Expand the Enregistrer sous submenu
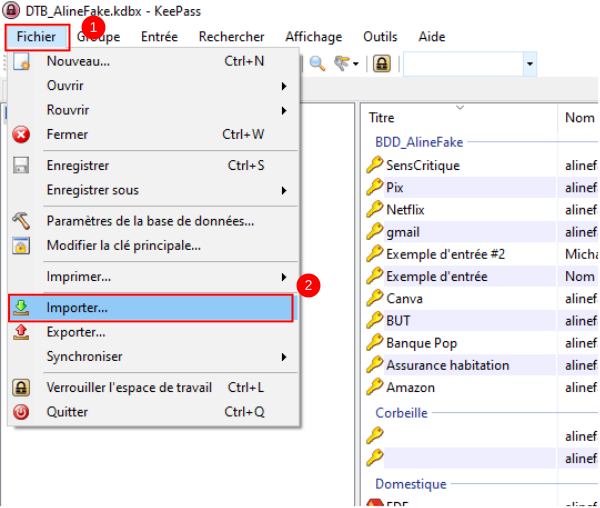This screenshot has width=600, height=508. click(x=153, y=190)
